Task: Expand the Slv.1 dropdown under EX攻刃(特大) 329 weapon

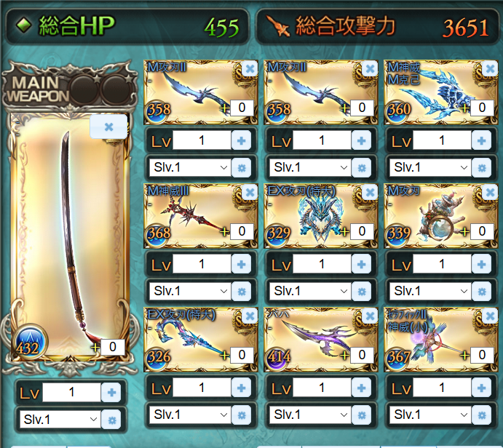Action: point(310,292)
